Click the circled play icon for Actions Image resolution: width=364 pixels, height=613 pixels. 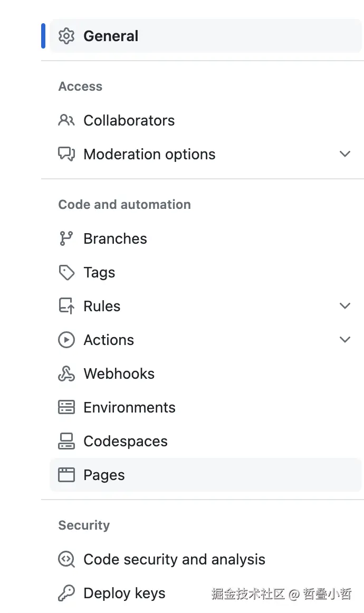click(x=66, y=340)
